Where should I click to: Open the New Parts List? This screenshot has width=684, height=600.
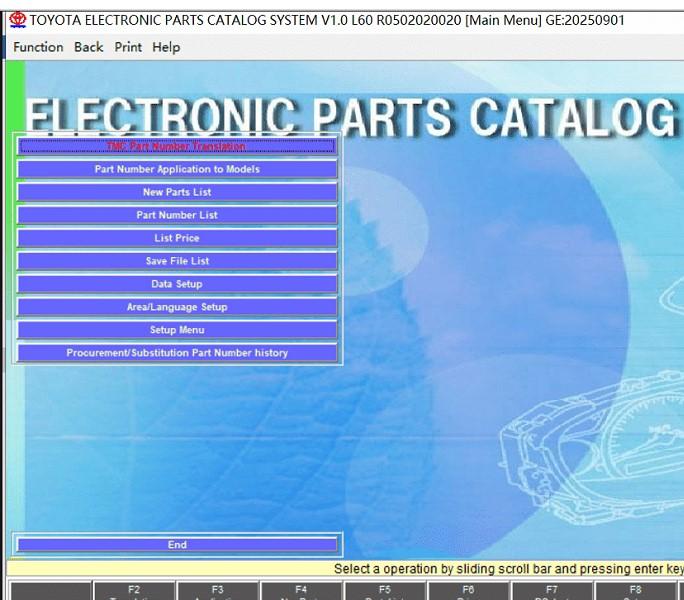click(x=177, y=192)
